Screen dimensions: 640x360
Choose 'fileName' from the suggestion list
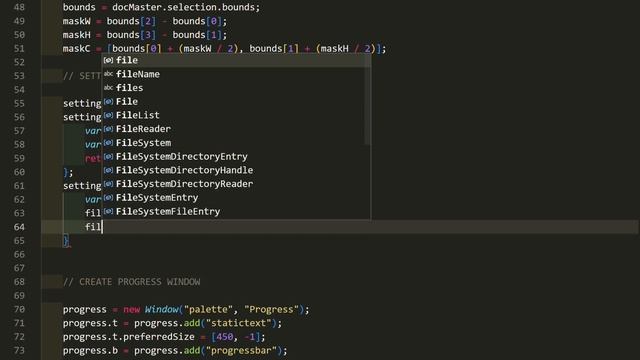tap(236, 74)
